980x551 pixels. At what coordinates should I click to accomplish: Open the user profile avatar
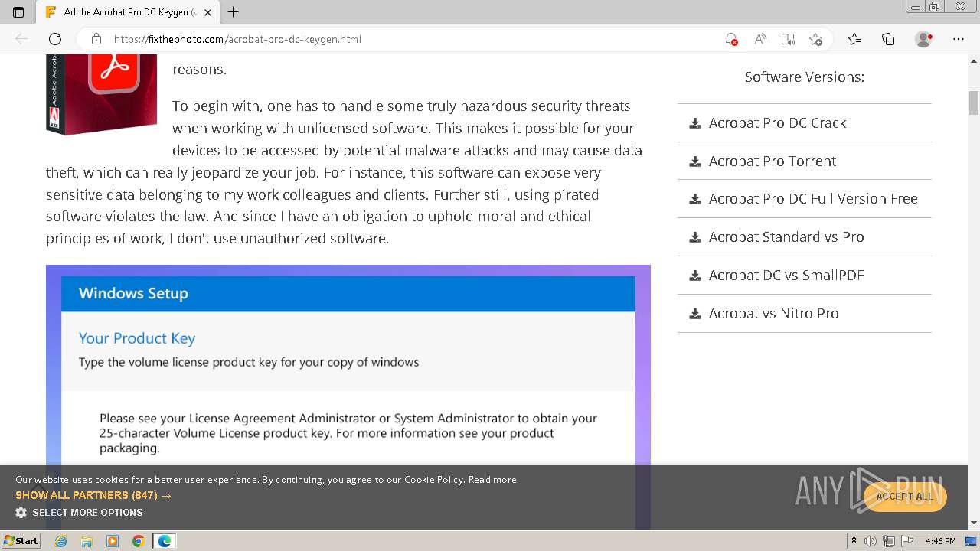point(924,39)
